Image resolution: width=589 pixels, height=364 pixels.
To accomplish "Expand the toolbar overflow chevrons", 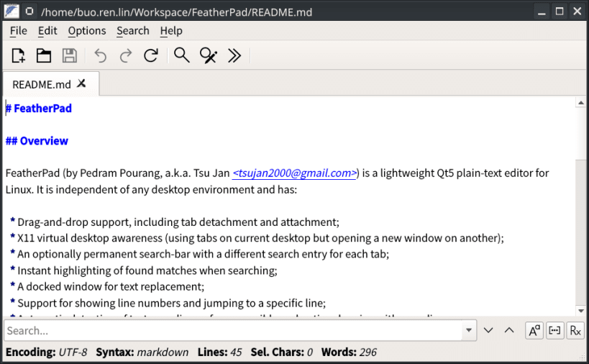I will tap(234, 55).
